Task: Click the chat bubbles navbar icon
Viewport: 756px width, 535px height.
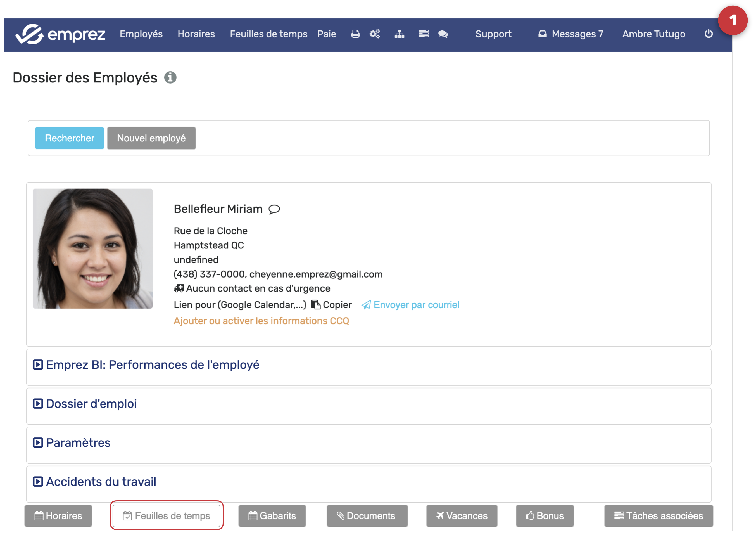Action: tap(443, 34)
